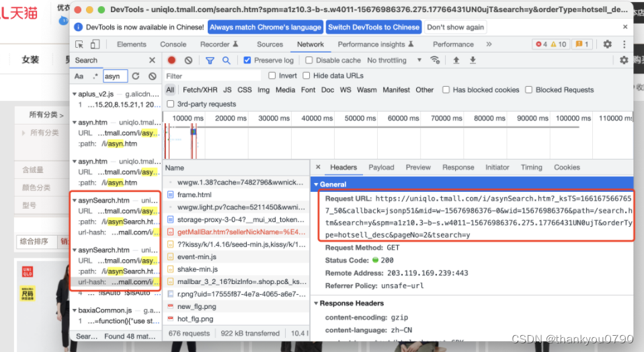Viewport: 644px width, 352px height.
Task: Click the error count badge showing 4
Action: coord(541,44)
